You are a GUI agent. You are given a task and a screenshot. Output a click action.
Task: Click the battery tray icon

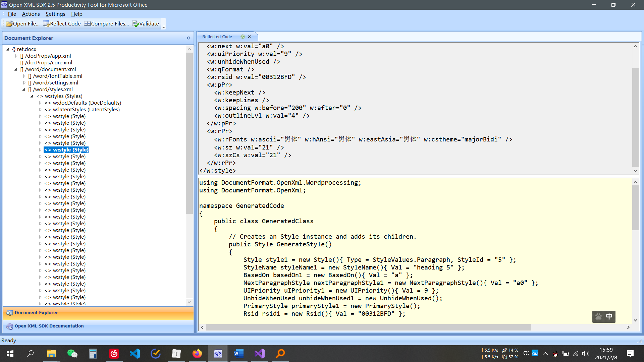tap(566, 354)
